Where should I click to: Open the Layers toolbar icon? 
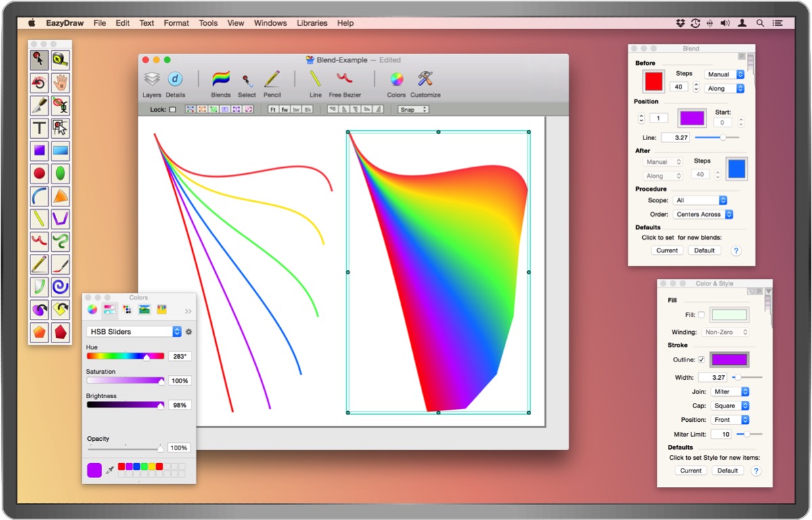click(x=152, y=80)
